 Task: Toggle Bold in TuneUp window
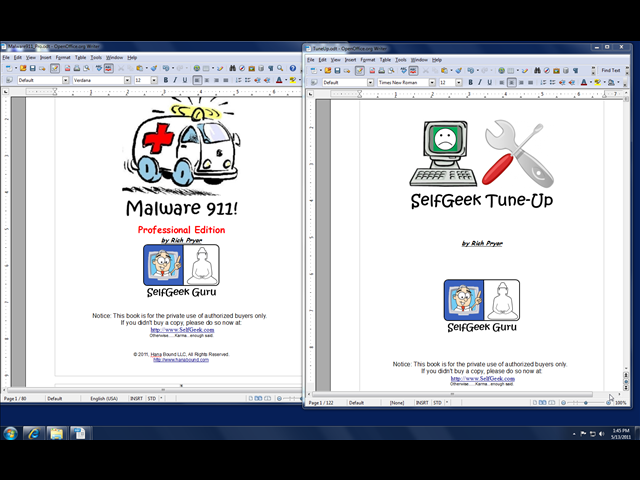[471, 82]
